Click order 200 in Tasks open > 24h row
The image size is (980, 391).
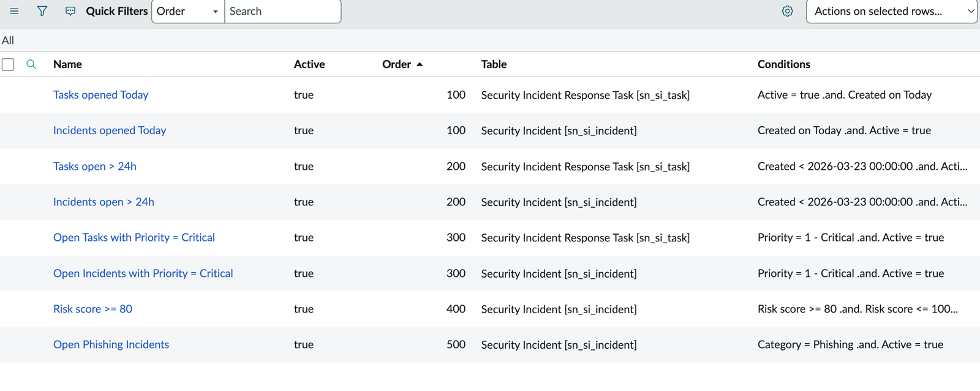pos(456,166)
